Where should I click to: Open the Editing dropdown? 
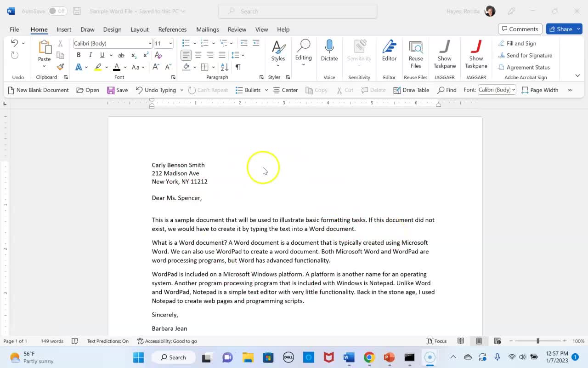coord(303,54)
